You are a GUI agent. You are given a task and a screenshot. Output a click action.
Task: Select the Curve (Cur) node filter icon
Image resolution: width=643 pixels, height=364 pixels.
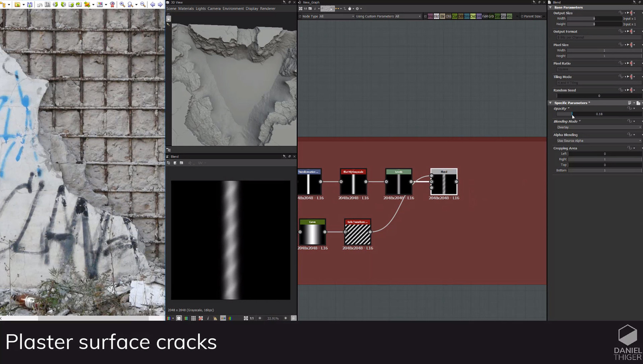454,16
